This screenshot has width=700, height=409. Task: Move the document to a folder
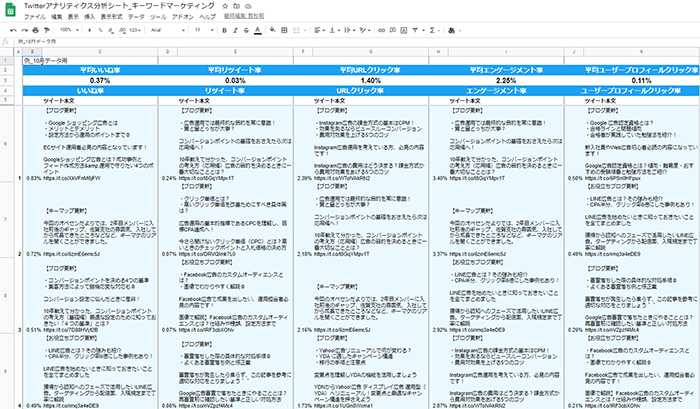[x=237, y=6]
